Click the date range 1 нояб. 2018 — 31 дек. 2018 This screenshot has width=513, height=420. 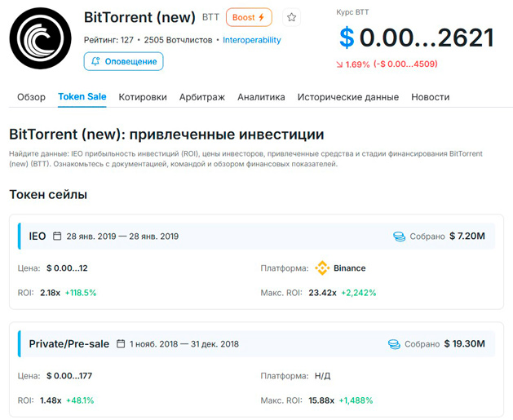184,344
